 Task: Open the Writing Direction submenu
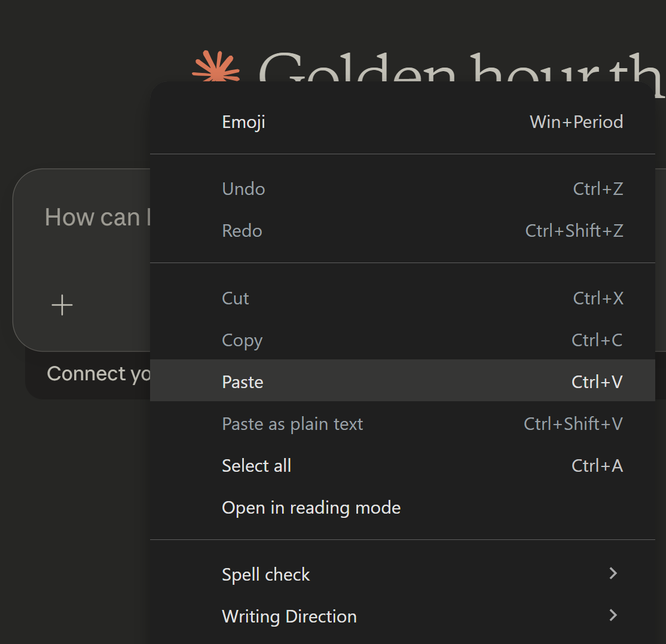tap(289, 616)
